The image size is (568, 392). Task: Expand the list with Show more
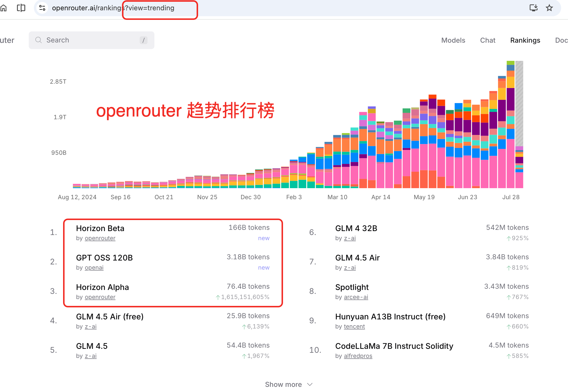289,384
